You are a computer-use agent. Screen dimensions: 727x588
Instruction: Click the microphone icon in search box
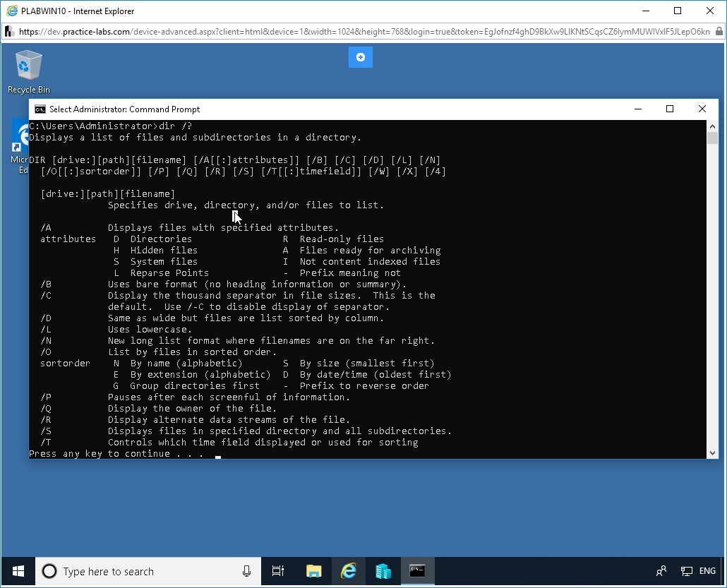click(246, 571)
